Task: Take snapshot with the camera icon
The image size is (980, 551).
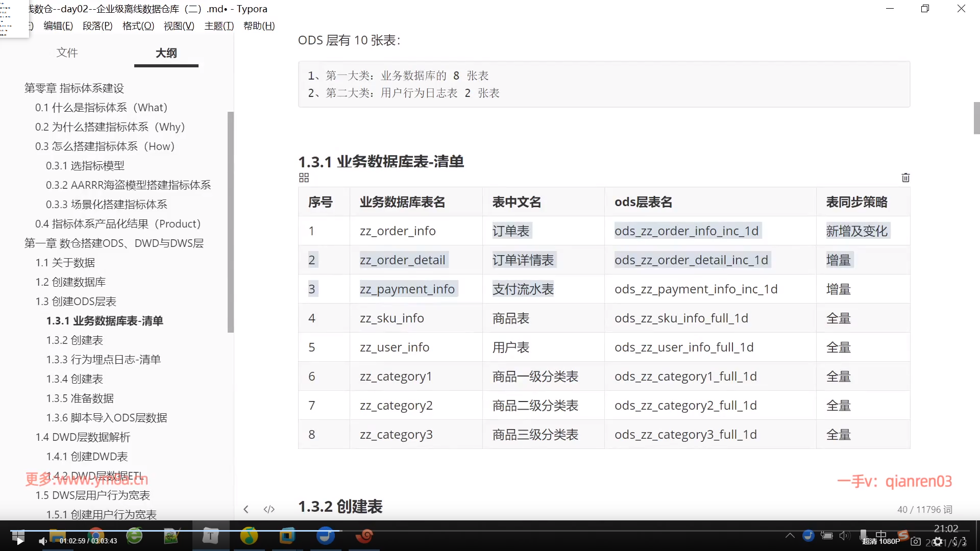Action: [916, 541]
